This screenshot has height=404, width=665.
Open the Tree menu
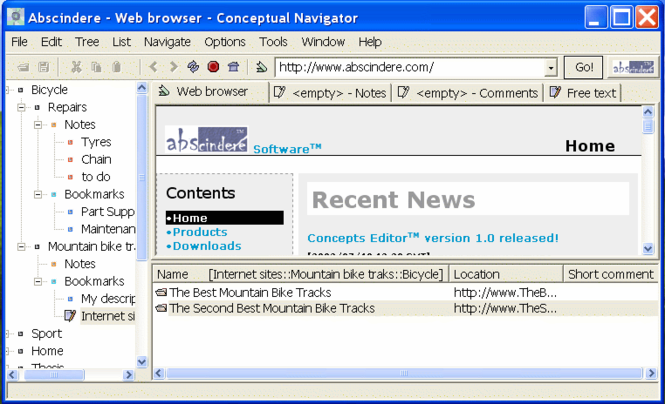click(x=87, y=42)
